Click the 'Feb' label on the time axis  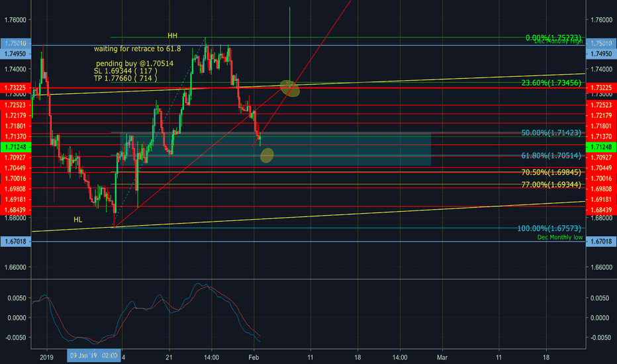coord(254,357)
